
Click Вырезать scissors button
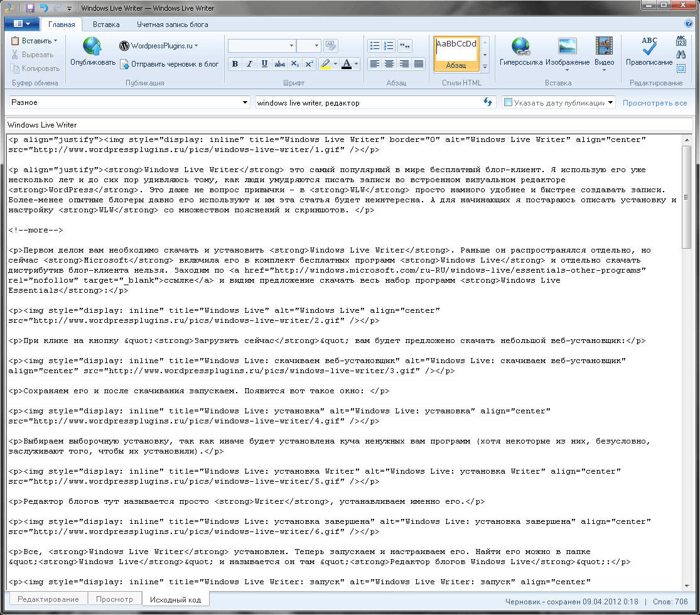coord(32,55)
